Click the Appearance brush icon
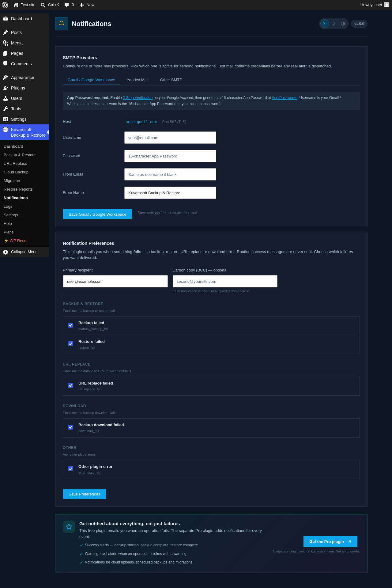The width and height of the screenshot is (392, 588). point(6,78)
